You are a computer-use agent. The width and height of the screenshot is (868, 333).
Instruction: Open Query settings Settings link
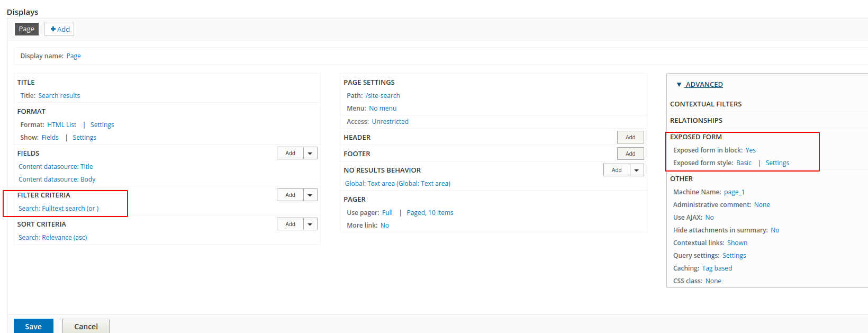coord(734,256)
